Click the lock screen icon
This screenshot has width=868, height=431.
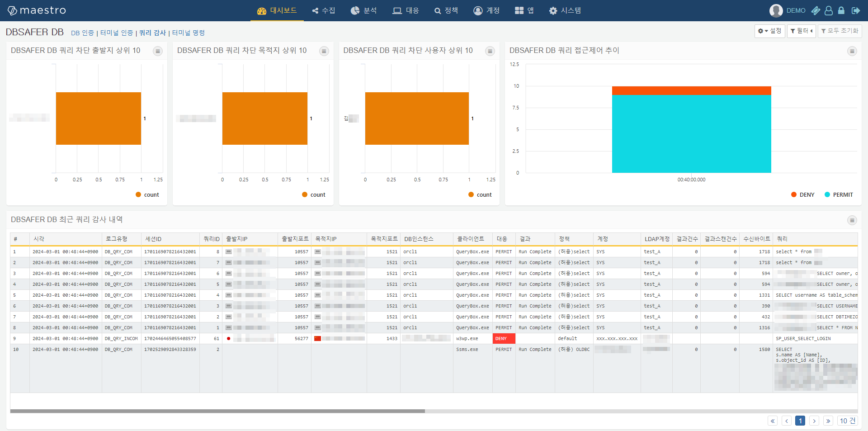(841, 10)
